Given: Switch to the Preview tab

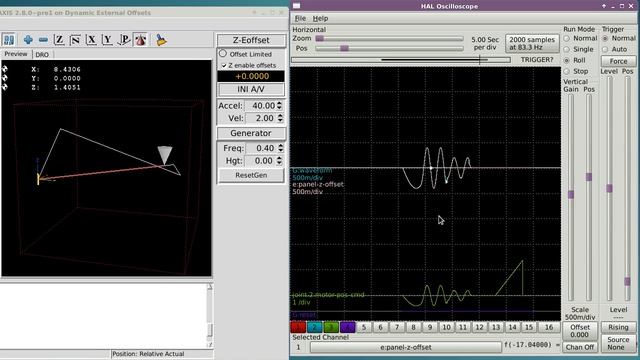Looking at the screenshot, I should pyautogui.click(x=16, y=54).
